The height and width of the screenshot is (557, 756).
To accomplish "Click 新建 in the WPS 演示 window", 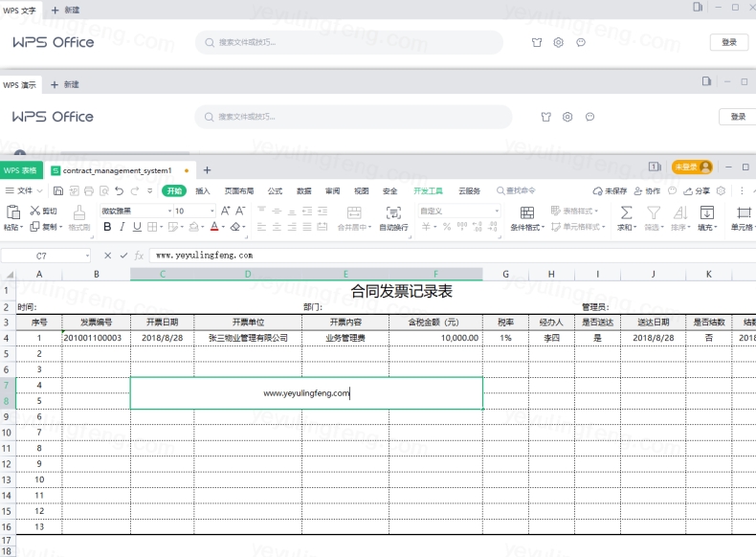I will 65,85.
